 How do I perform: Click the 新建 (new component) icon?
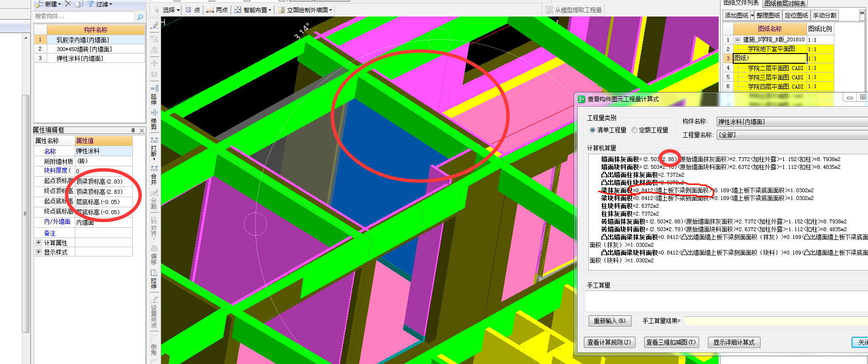[x=39, y=4]
